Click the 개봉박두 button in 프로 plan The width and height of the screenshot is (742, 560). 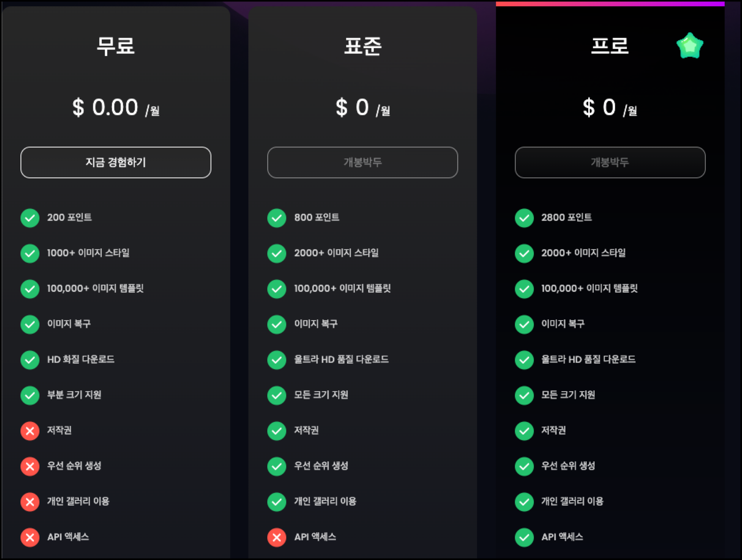pos(610,162)
